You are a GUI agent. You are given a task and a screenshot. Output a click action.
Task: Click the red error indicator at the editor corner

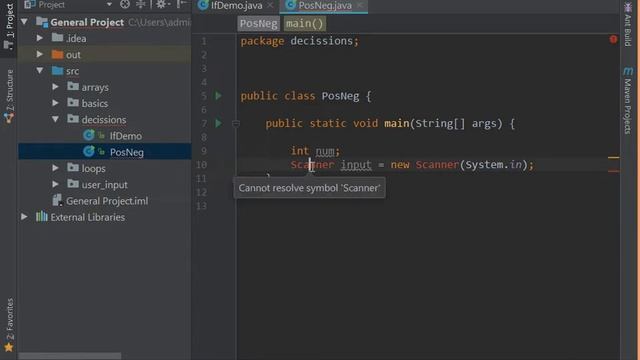click(x=613, y=39)
